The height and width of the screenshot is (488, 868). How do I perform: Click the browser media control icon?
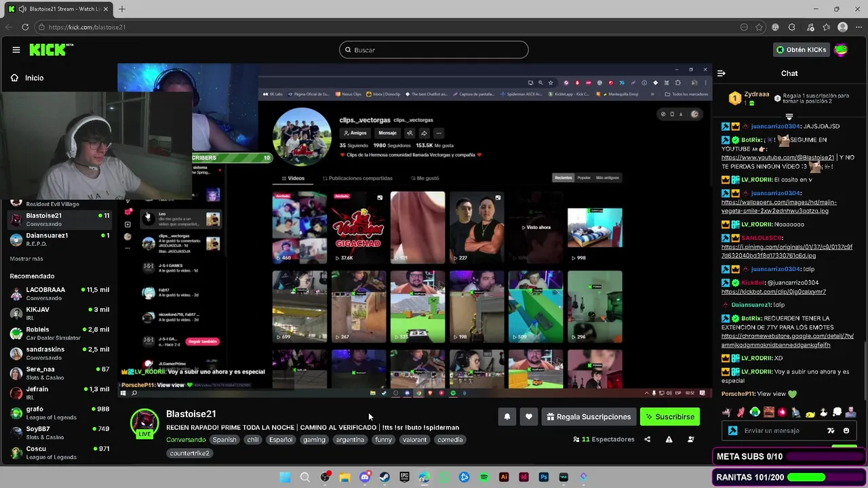[810, 27]
